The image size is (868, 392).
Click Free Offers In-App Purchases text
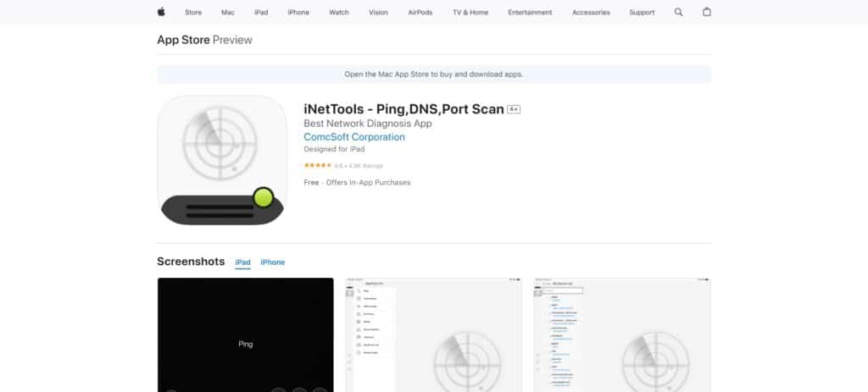(357, 183)
